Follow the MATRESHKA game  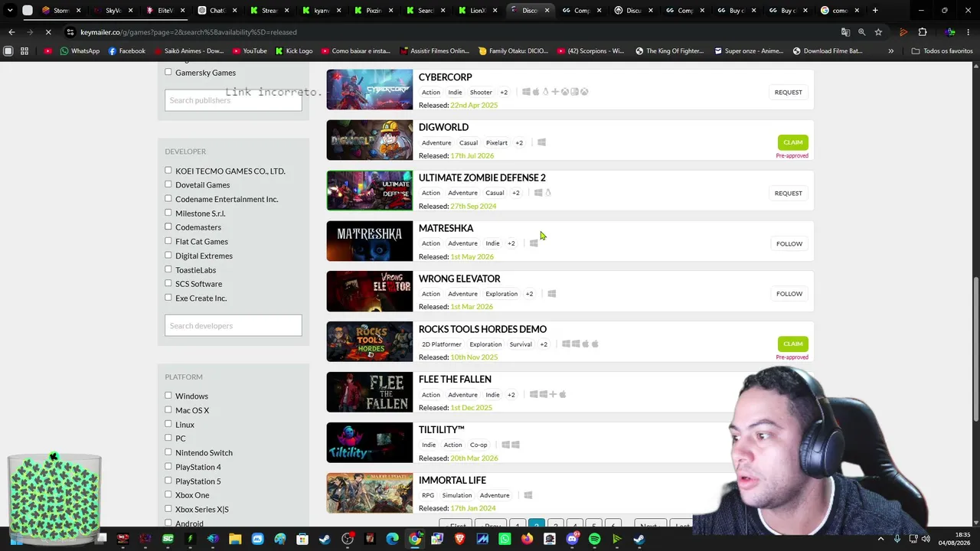(789, 243)
